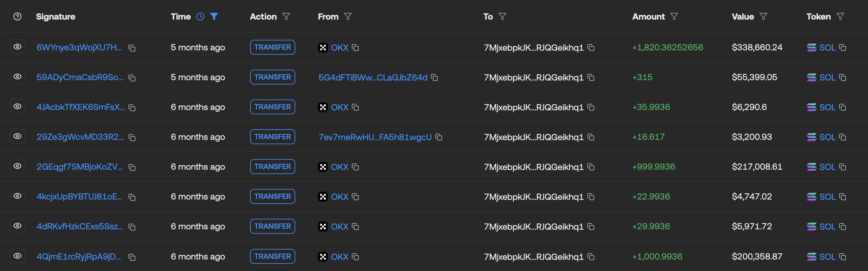Copy signature 6WYnye3qWojXU7H to clipboard
The image size is (868, 271).
132,48
